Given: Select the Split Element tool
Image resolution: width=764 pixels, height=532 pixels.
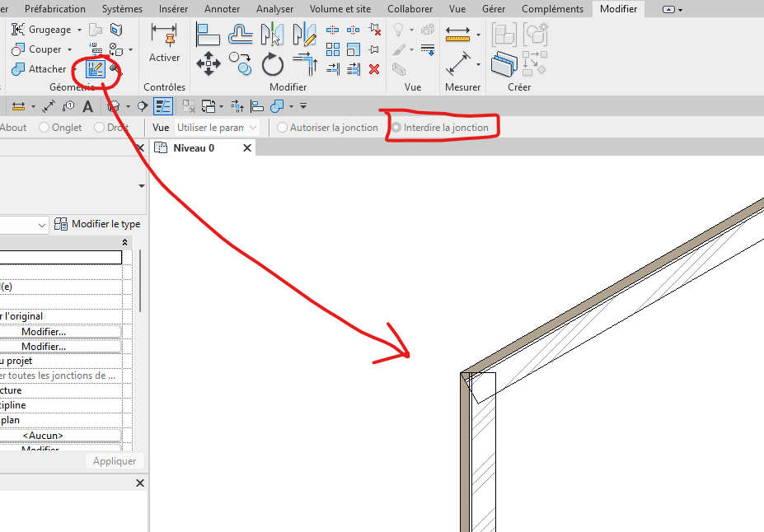Looking at the screenshot, I should click(x=333, y=30).
